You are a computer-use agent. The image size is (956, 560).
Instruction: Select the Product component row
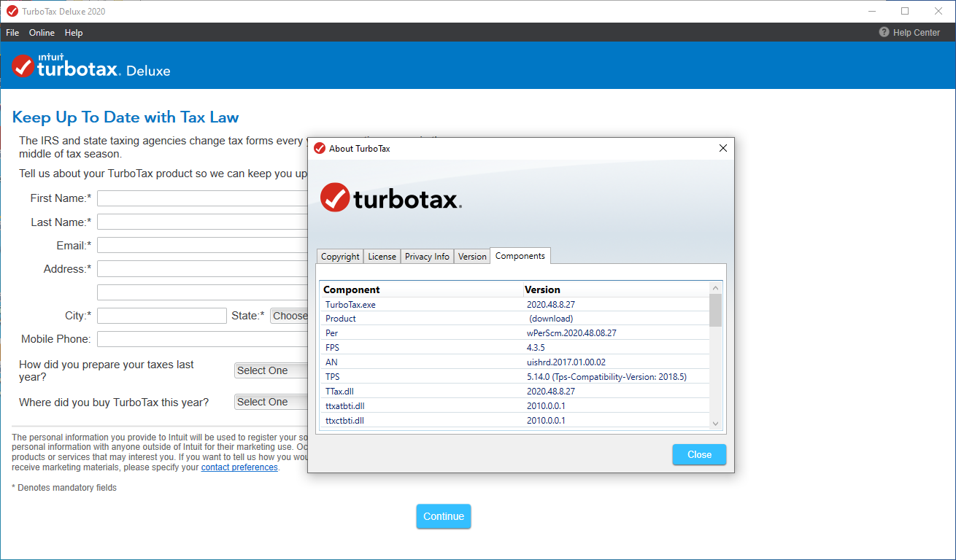[514, 319]
